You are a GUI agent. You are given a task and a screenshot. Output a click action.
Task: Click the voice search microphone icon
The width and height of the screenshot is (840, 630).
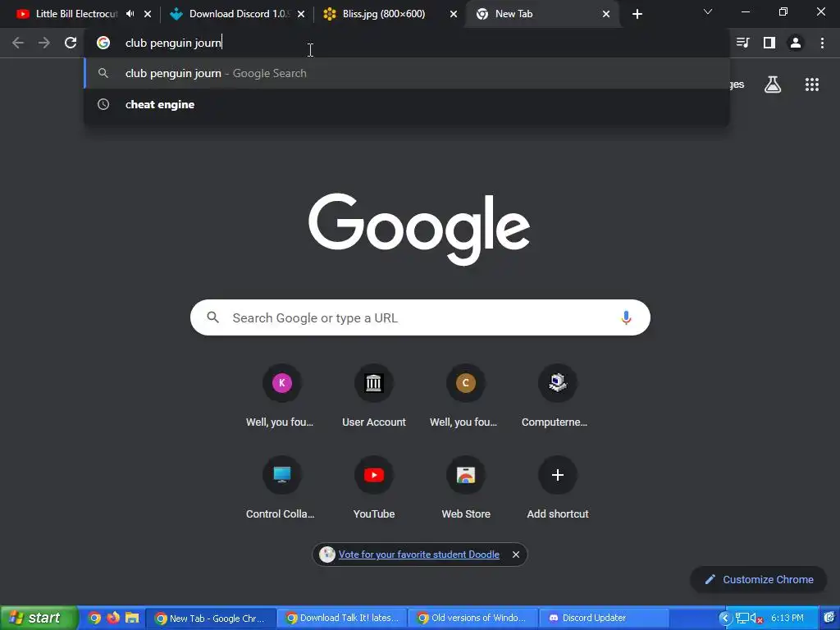coord(626,317)
